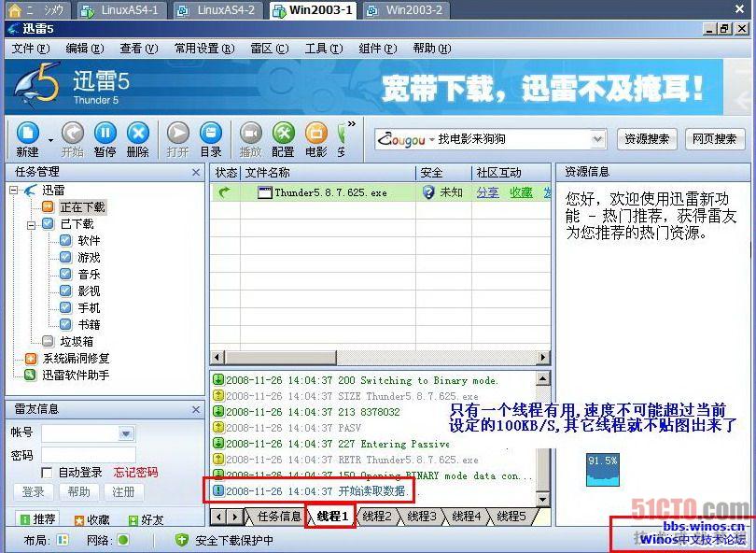Switch to the Win2003-2 VM tab

click(x=406, y=10)
